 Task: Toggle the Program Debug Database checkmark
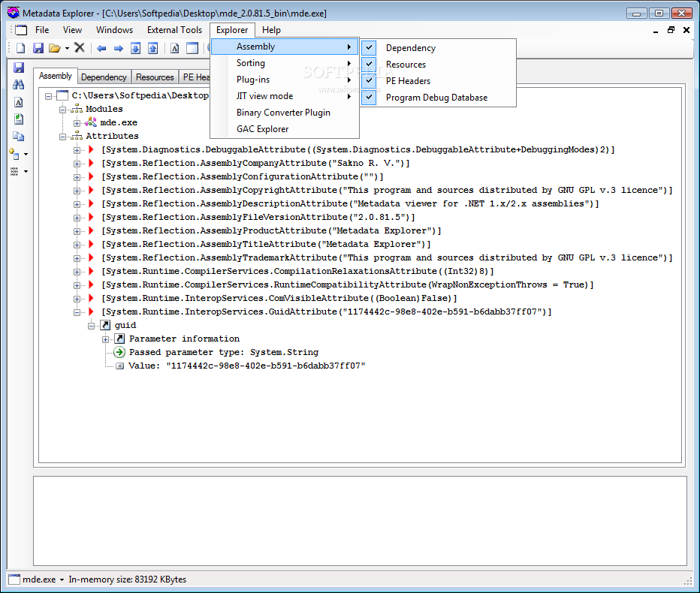click(x=370, y=97)
